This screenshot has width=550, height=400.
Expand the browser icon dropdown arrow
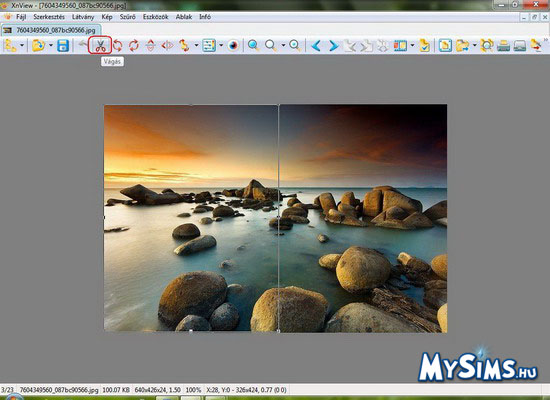(22, 46)
